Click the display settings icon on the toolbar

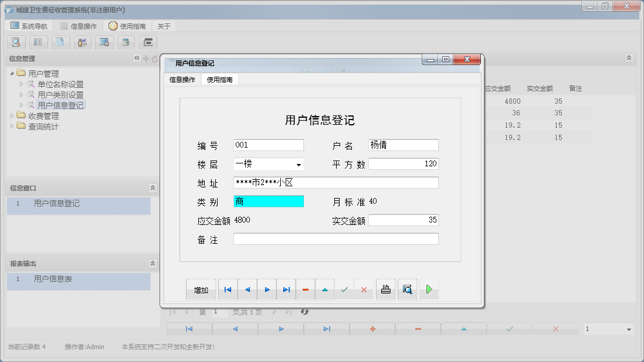coord(105,42)
